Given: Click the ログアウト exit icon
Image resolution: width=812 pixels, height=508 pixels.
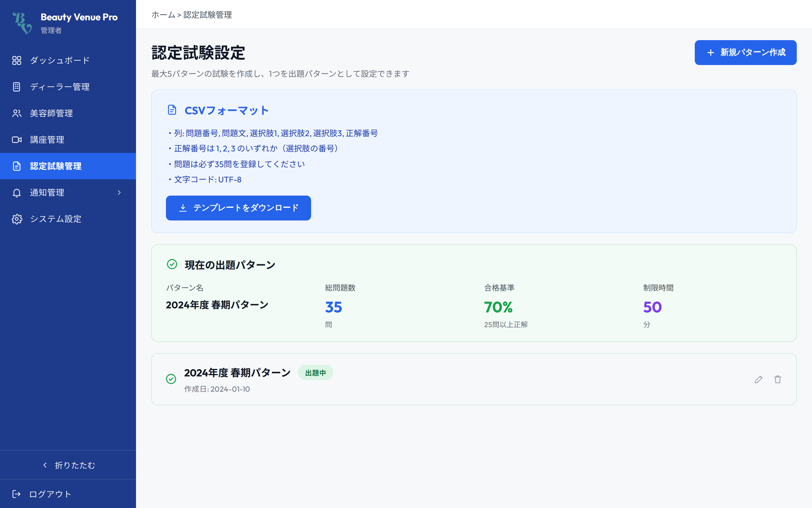Looking at the screenshot, I should 16,494.
